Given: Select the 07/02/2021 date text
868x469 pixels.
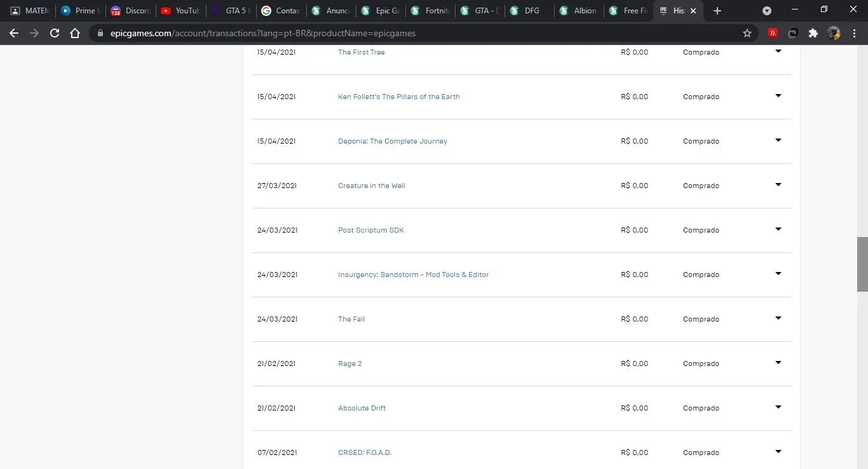Looking at the screenshot, I should [277, 452].
